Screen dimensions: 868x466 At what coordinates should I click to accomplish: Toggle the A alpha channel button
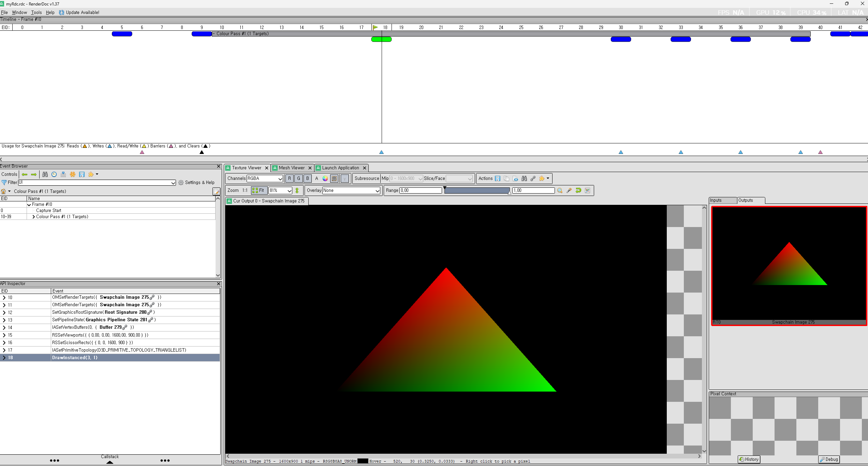pos(317,179)
